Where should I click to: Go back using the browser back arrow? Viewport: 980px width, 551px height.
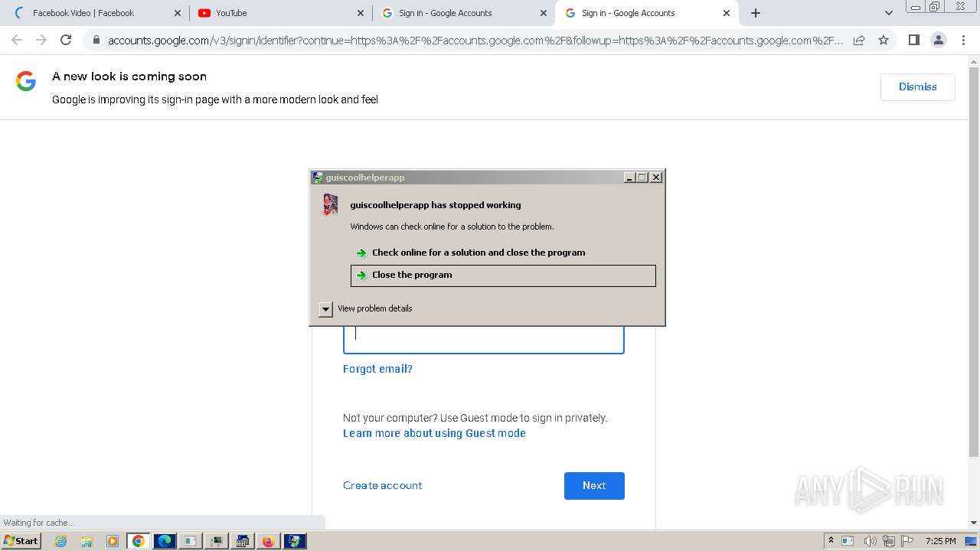pyautogui.click(x=17, y=40)
